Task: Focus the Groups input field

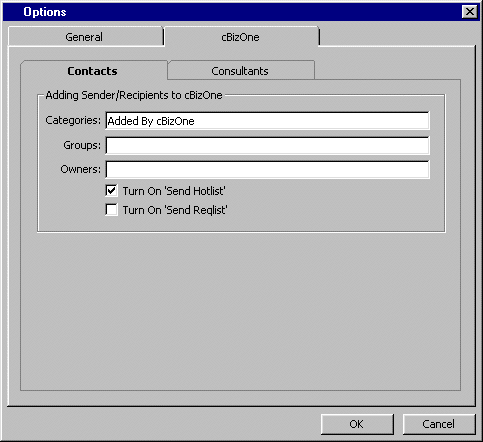Action: point(267,146)
